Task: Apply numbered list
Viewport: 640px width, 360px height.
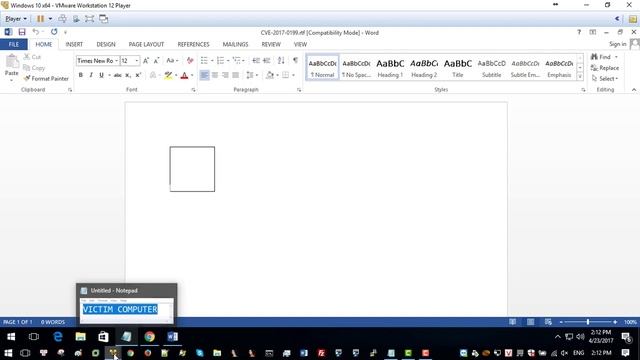Action: (220, 61)
